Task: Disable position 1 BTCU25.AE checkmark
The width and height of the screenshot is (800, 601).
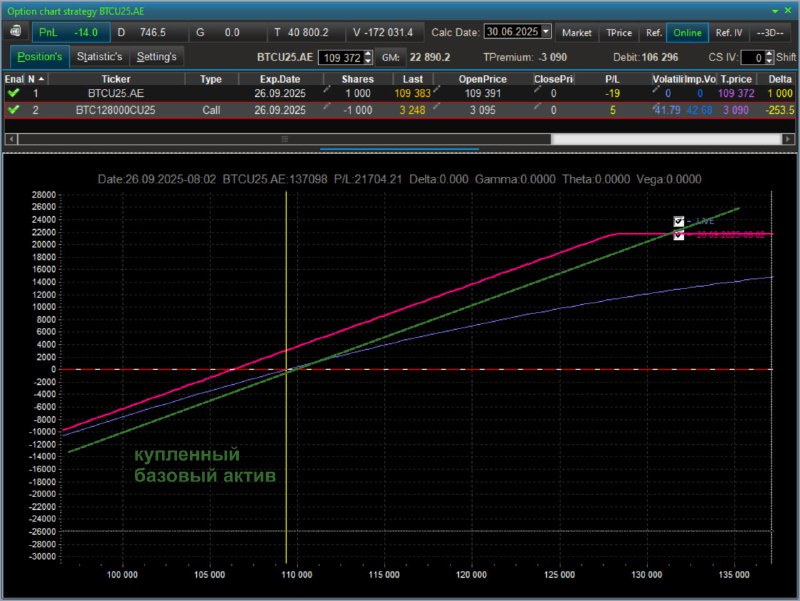Action: click(x=14, y=93)
